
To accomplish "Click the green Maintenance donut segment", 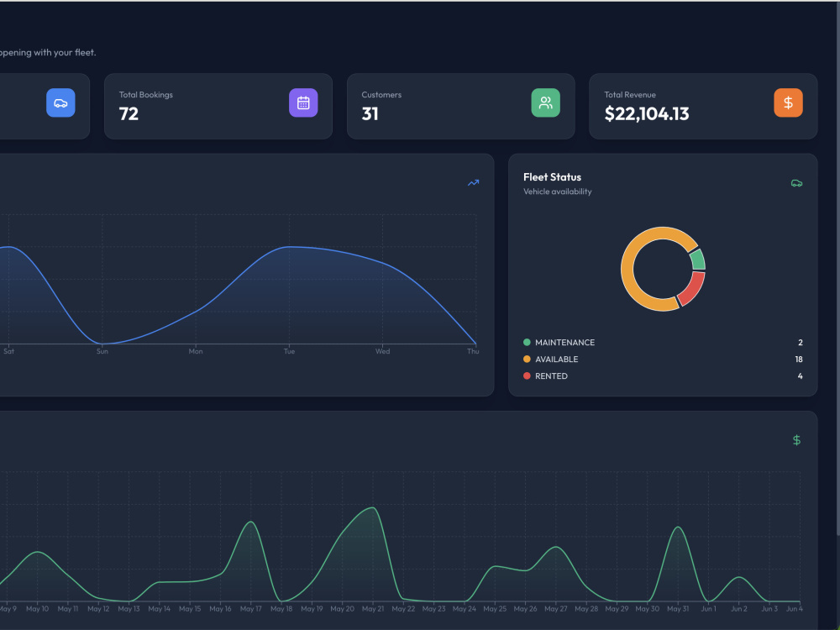I will point(698,259).
